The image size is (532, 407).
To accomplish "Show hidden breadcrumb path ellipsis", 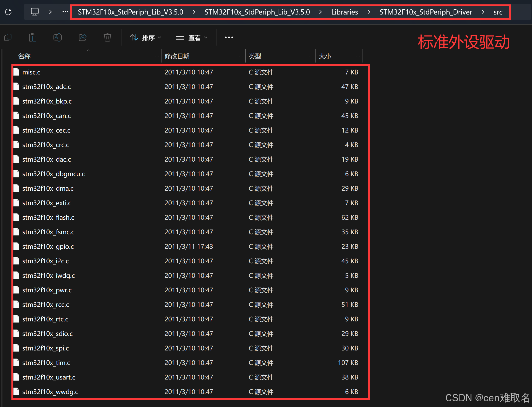I will tap(65, 12).
